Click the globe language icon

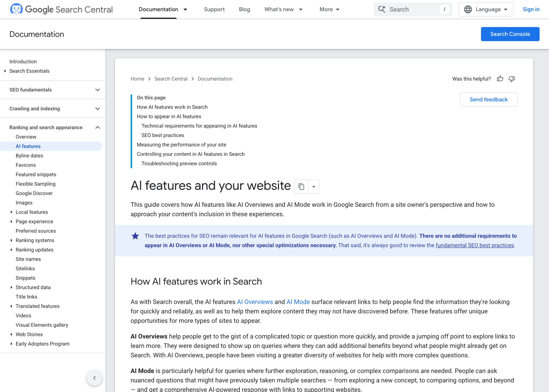pos(468,9)
